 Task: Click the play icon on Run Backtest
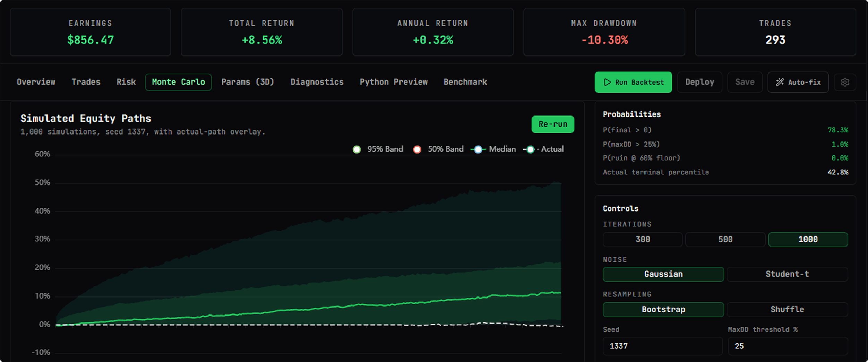point(607,82)
